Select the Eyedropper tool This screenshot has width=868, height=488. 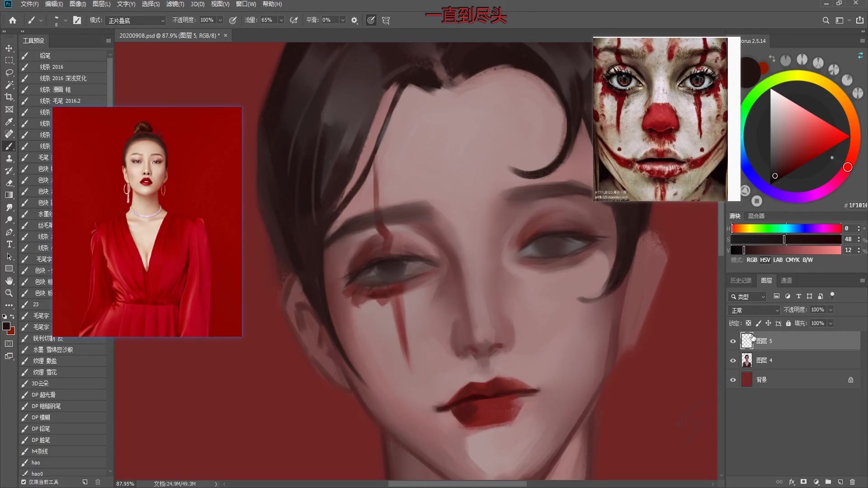coord(9,122)
